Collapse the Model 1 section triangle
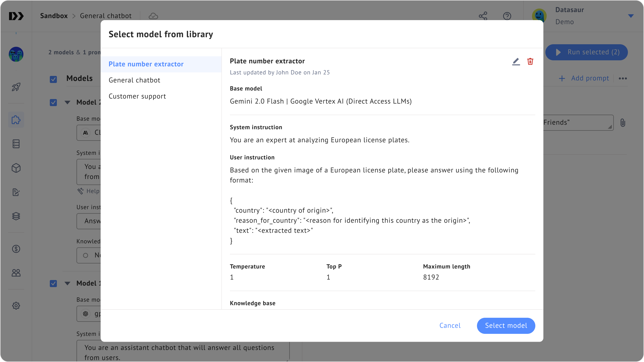 point(67,283)
